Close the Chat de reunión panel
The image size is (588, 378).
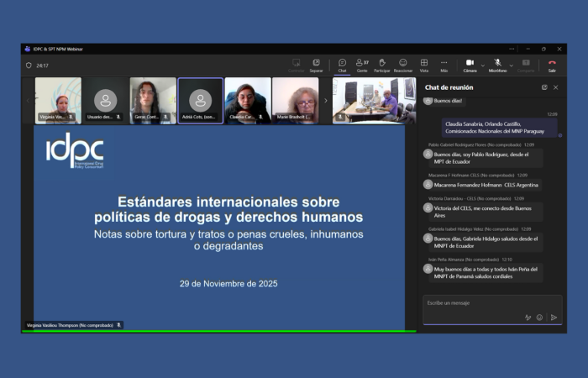555,87
